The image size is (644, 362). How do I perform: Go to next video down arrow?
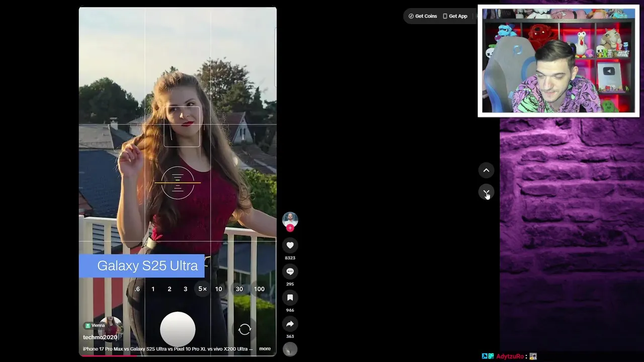(x=486, y=193)
